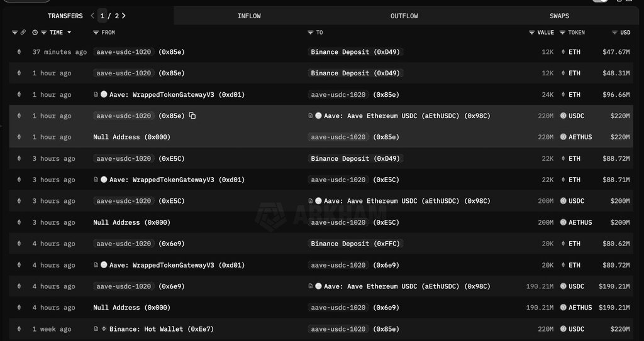
Task: Click the $88.72M USD amount
Action: (x=616, y=158)
